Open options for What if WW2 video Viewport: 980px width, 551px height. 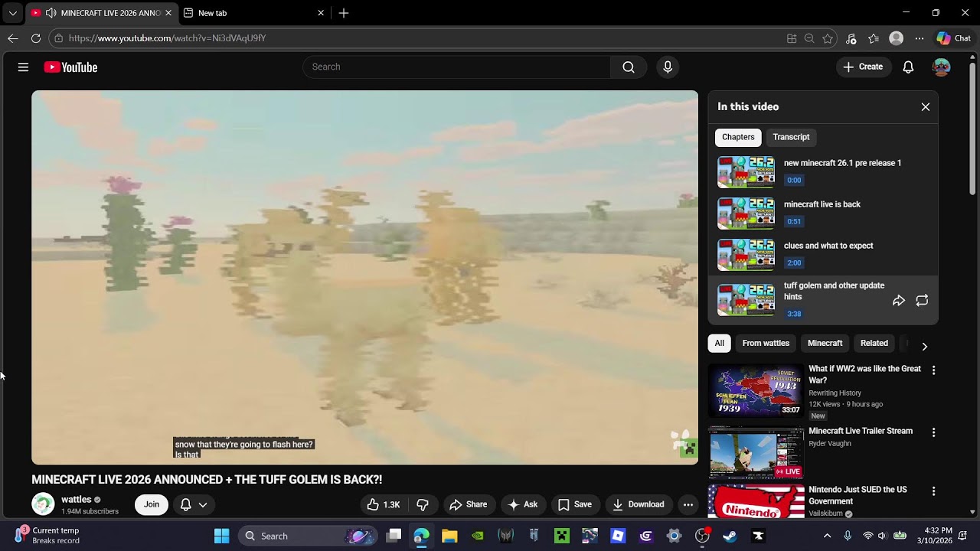pyautogui.click(x=933, y=370)
